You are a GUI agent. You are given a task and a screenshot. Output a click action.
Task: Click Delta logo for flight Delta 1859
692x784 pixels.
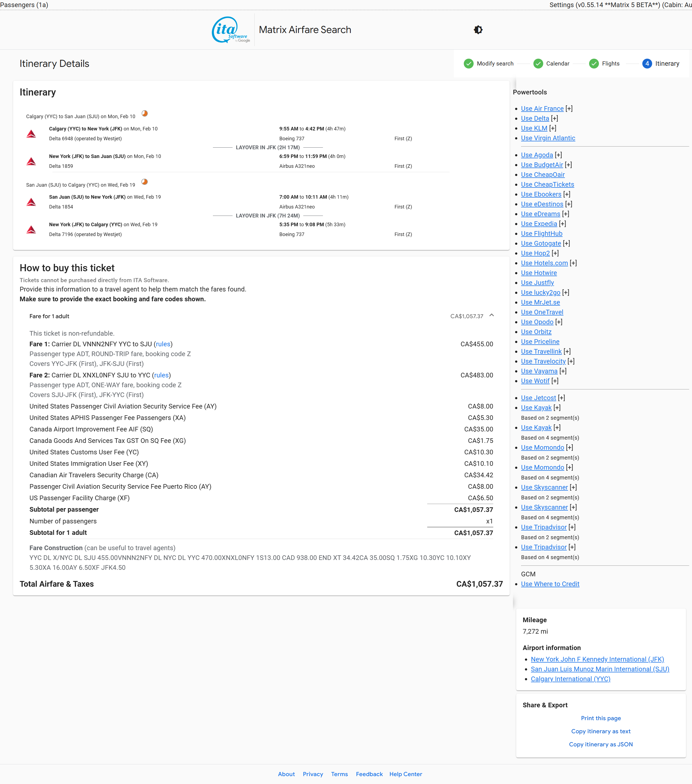[x=31, y=162]
